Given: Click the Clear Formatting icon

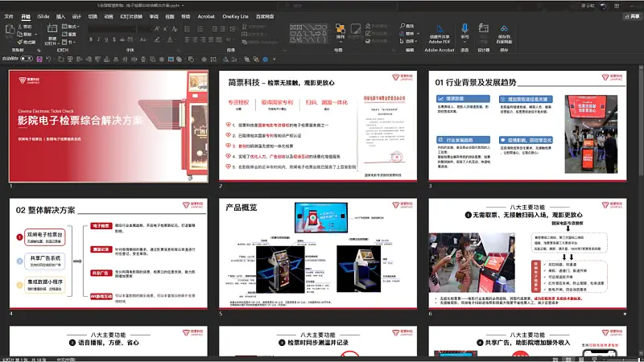Looking at the screenshot, I should [175, 29].
